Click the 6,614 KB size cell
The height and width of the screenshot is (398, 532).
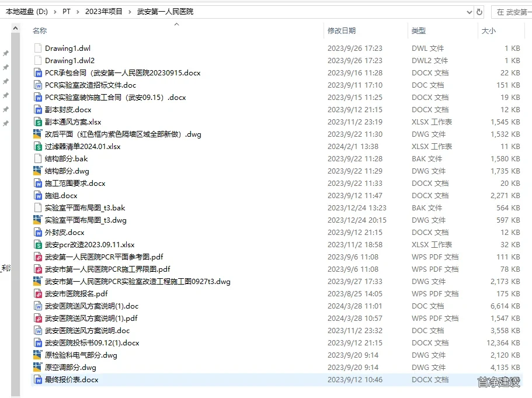pyautogui.click(x=505, y=306)
